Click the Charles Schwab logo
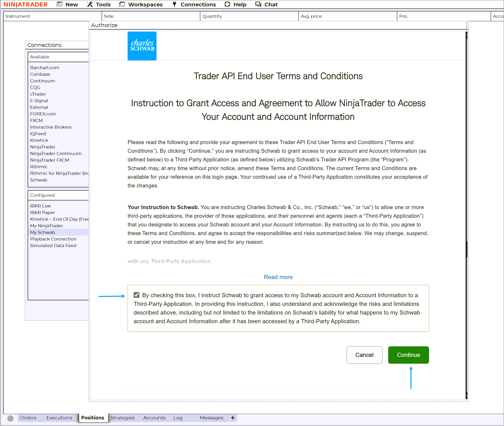The image size is (504, 426). coord(142,46)
